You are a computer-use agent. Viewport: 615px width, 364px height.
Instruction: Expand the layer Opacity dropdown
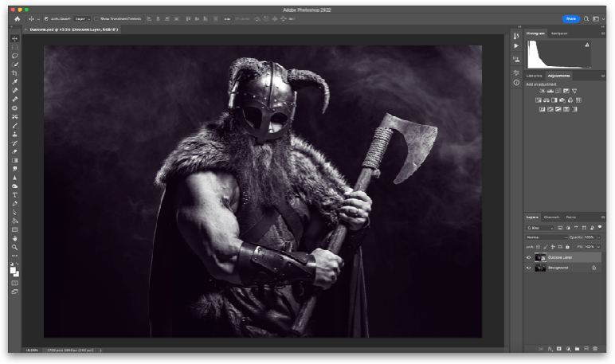click(x=598, y=237)
